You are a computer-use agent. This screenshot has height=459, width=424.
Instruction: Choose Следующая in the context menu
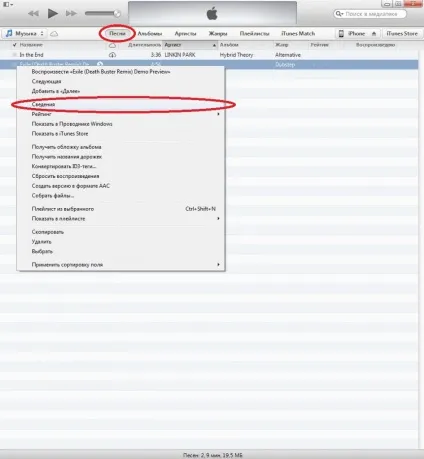tap(121, 81)
